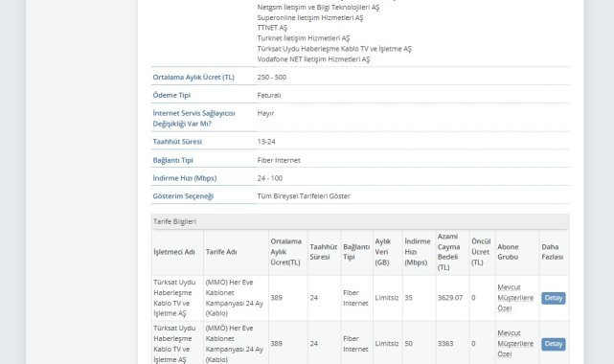Screen dimensions: 614x364
Task: Click the Azami Cayma Bedeli (TL) header
Action: (x=448, y=252)
